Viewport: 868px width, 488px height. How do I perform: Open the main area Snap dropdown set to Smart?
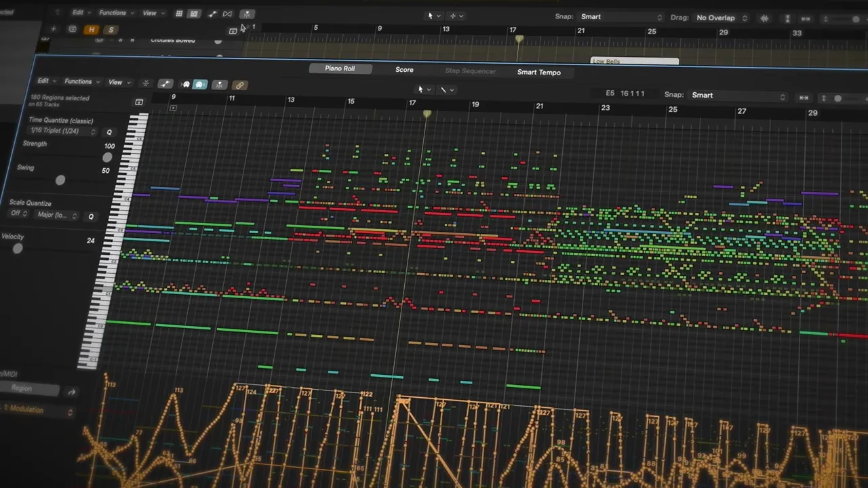[621, 17]
